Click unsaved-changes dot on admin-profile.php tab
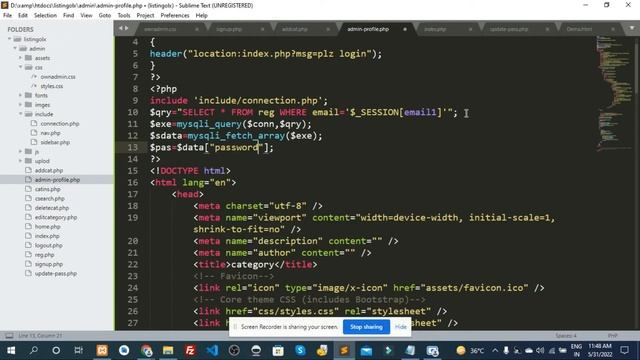This screenshot has width=640, height=360. [x=405, y=29]
